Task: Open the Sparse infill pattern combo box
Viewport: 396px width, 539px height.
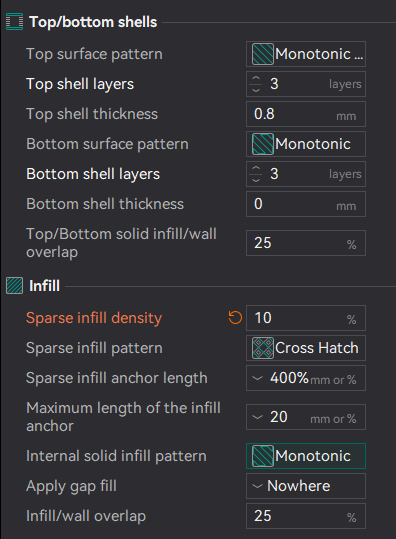Action: point(306,348)
